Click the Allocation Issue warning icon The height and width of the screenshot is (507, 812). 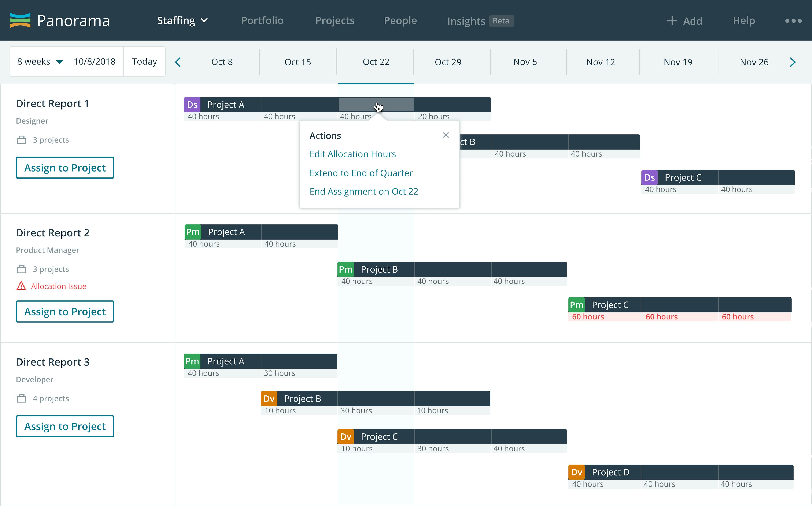point(21,286)
